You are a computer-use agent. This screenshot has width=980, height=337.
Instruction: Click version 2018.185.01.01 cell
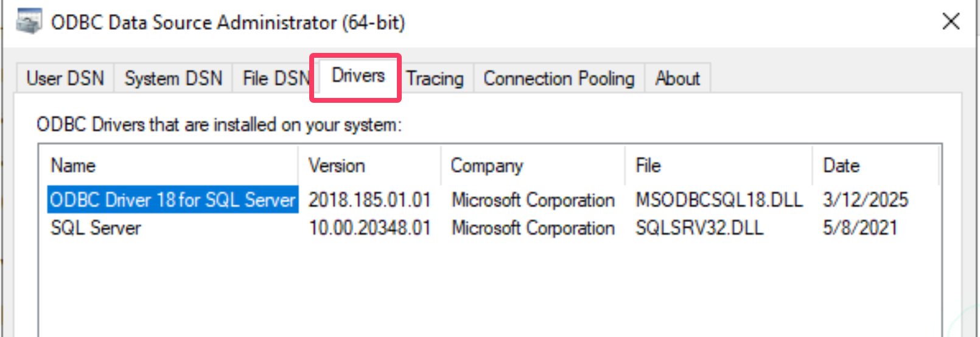pyautogui.click(x=369, y=200)
